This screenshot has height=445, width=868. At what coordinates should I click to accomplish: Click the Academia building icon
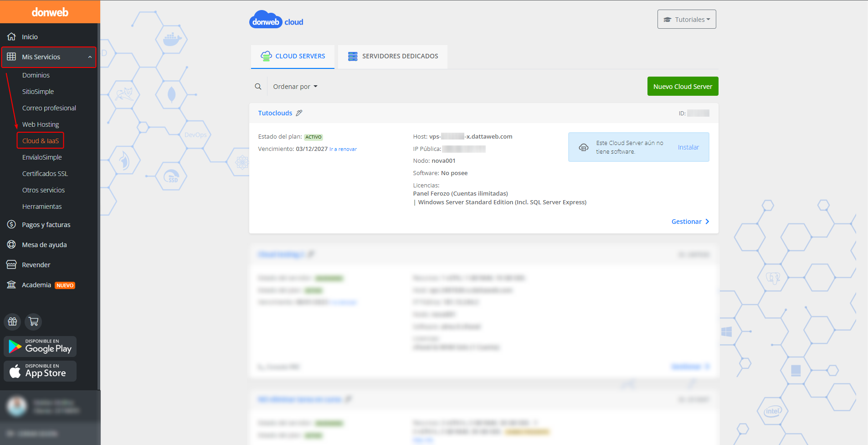point(11,285)
